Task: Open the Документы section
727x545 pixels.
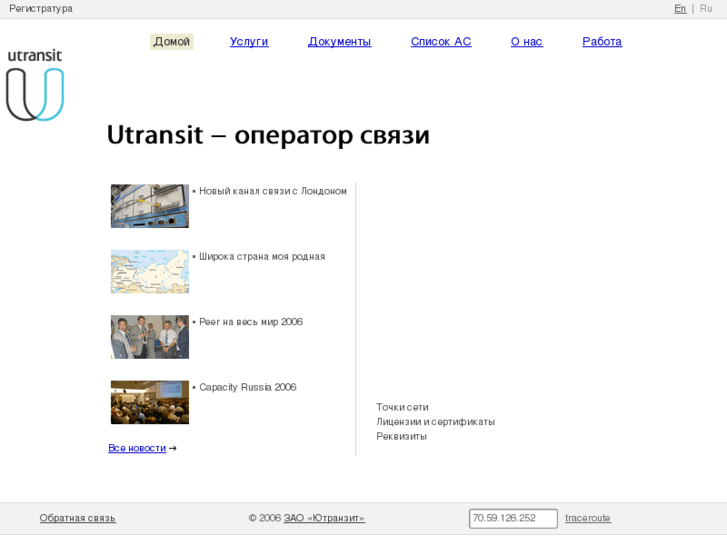Action: 339,42
